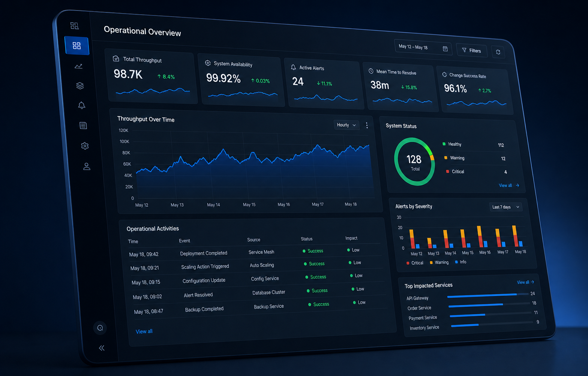Click the Event column header
Screen dimensions: 588x376
[x=184, y=241]
